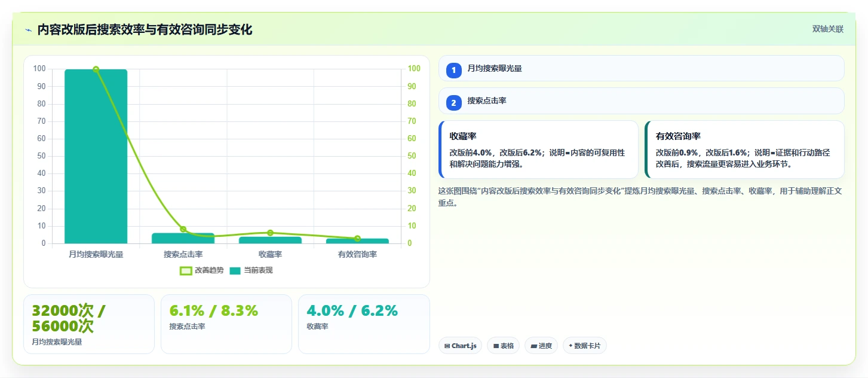Click the 搜索点击率 caption under 6.1% / 8.3%
The width and height of the screenshot is (868, 378).
coord(187,327)
